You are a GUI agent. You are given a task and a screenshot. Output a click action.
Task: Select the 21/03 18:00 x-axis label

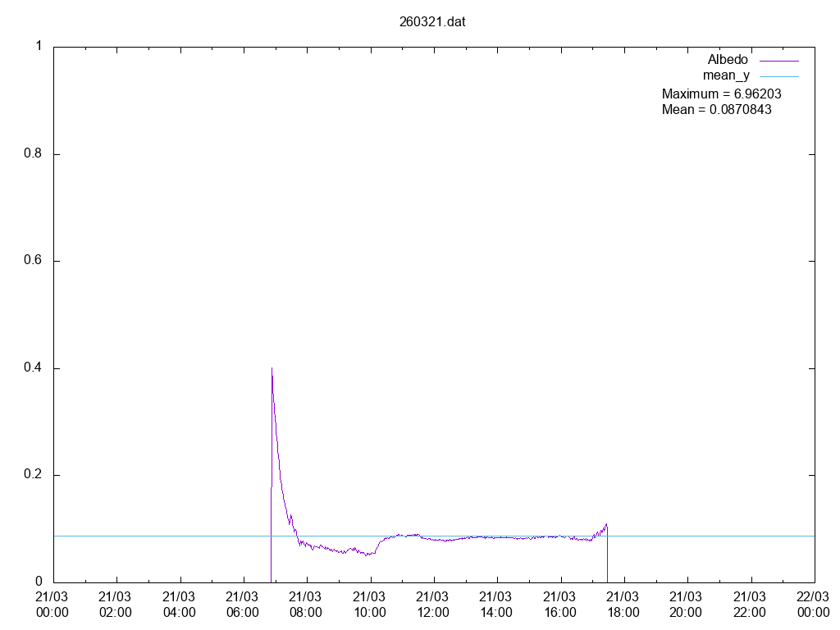point(623,604)
